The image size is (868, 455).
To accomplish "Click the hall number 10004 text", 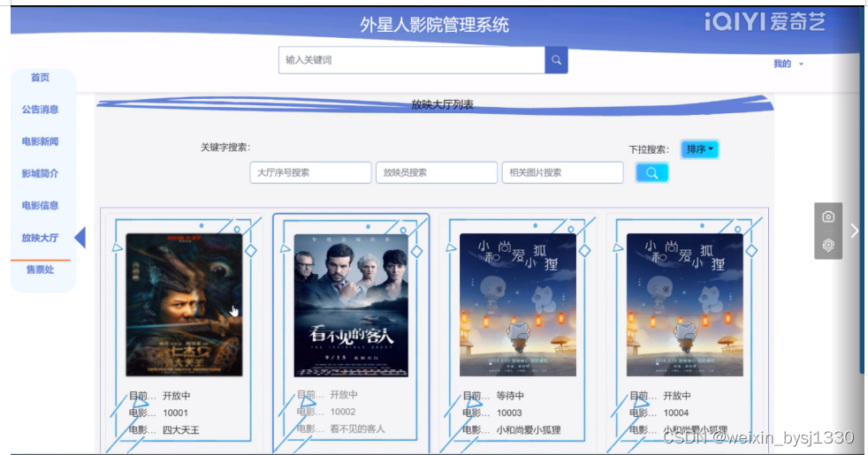I will point(676,413).
